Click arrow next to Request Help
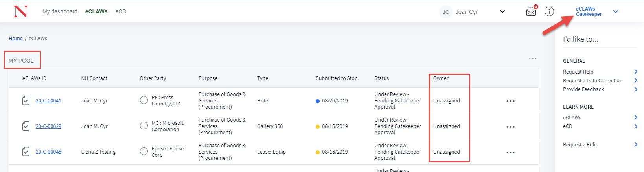Screen dimensions: 644x172 [636, 72]
